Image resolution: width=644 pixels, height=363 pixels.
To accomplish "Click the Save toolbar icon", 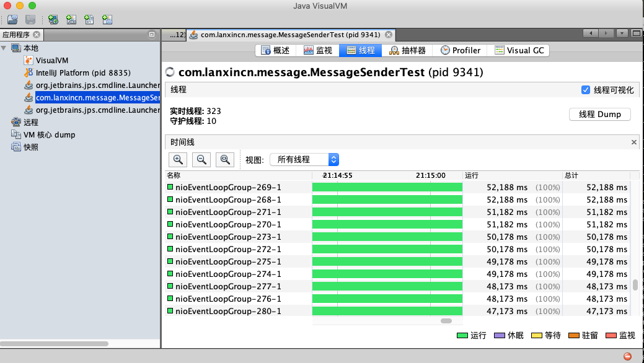I will coord(30,19).
